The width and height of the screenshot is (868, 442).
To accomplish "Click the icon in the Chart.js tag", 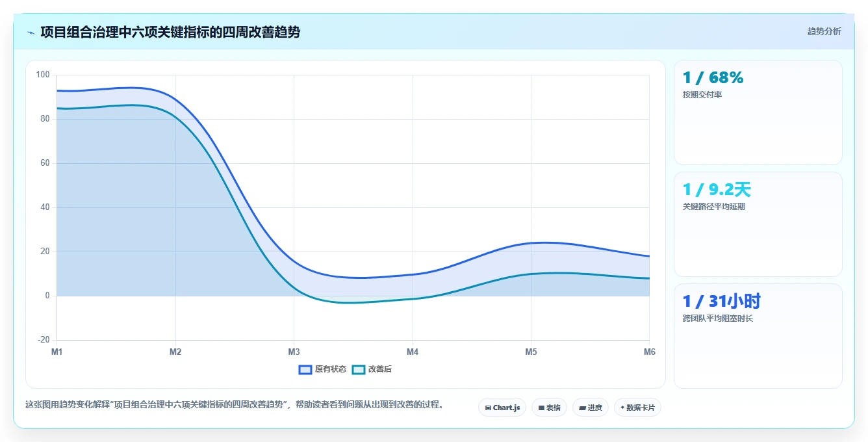I will click(x=488, y=408).
